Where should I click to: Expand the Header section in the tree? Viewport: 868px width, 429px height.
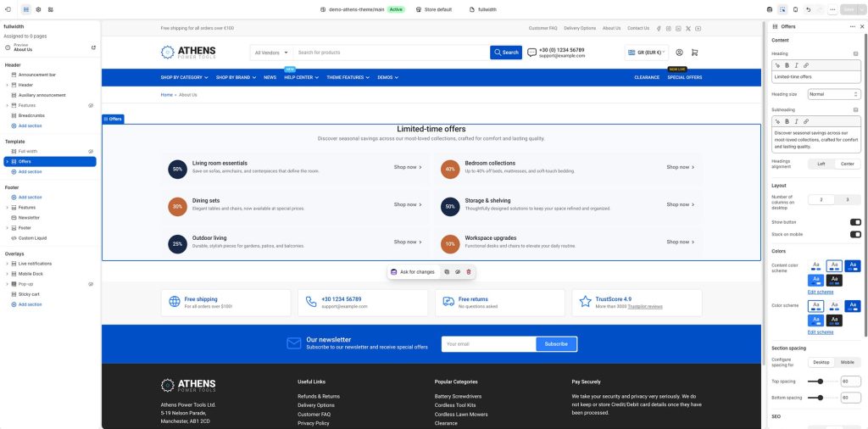point(7,85)
